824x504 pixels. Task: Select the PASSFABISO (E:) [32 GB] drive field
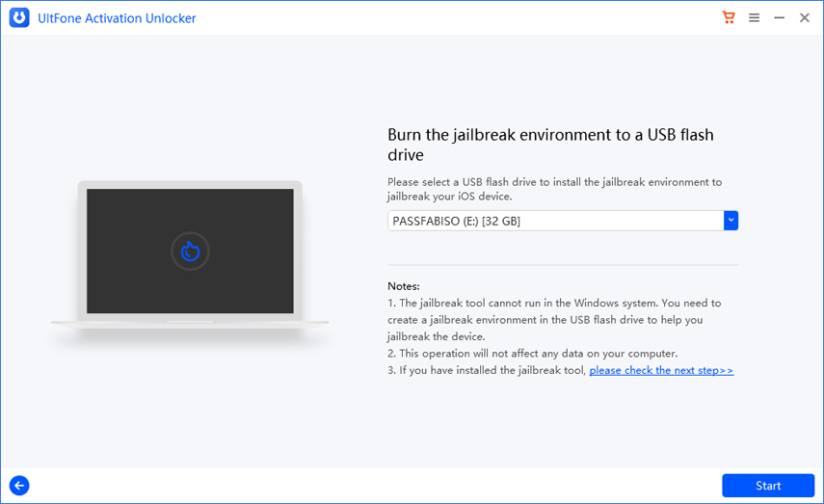555,221
